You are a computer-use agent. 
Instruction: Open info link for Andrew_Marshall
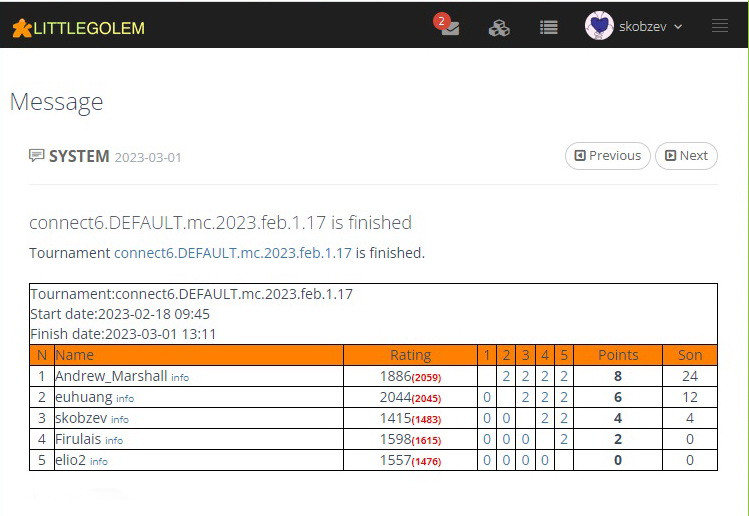(180, 378)
